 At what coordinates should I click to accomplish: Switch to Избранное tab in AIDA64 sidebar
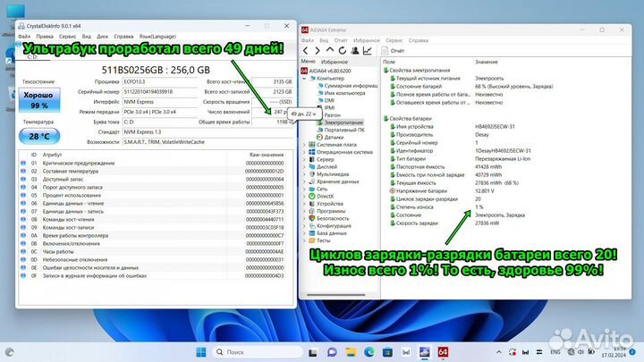click(x=335, y=62)
